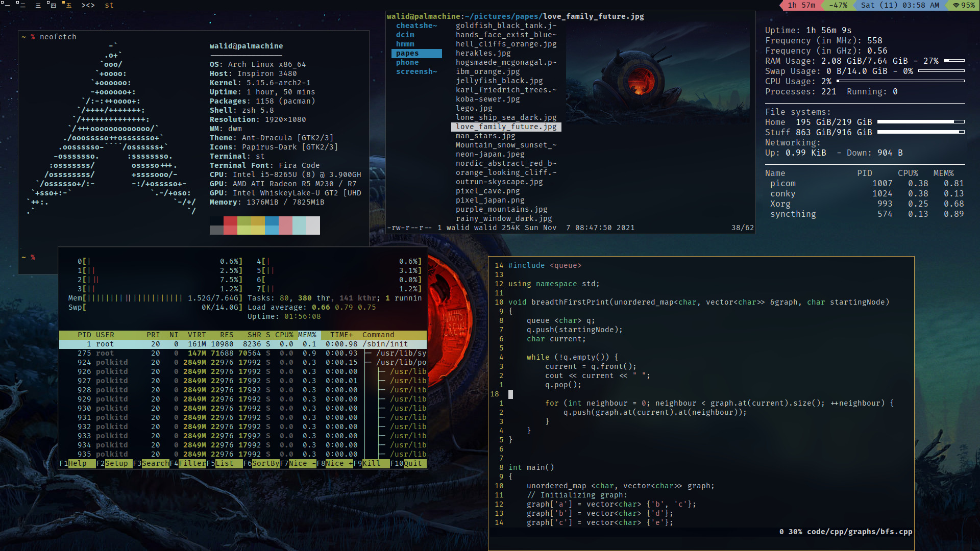This screenshot has width=980, height=551.
Task: Sort htop by CPU% column header
Action: [x=284, y=335]
